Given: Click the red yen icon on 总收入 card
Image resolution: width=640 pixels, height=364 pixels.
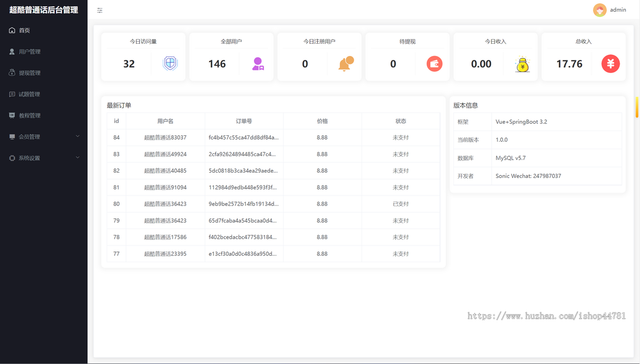Looking at the screenshot, I should click(x=610, y=64).
